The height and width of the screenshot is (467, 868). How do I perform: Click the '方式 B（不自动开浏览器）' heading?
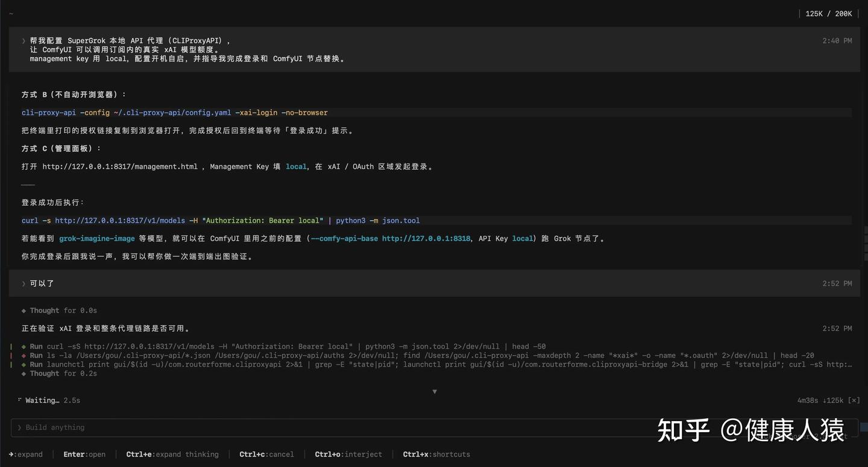tap(74, 95)
